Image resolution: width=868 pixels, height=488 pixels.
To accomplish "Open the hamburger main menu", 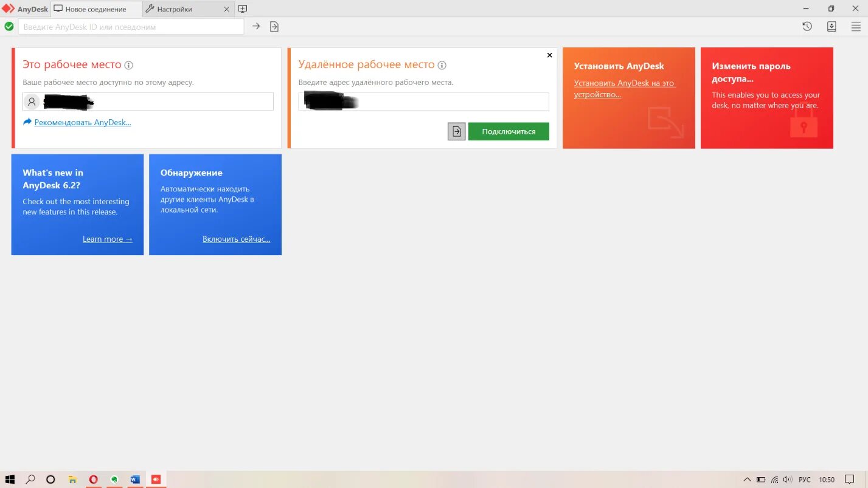I will 856,26.
